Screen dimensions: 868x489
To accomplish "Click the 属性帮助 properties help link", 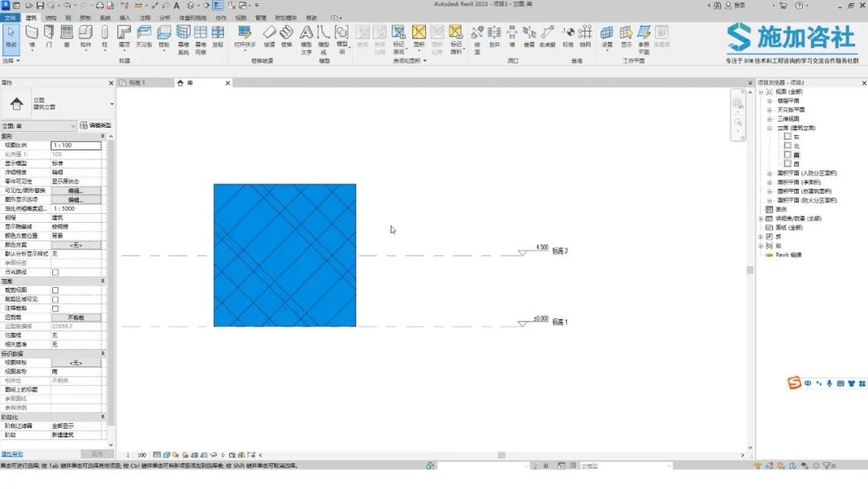I will tap(12, 454).
